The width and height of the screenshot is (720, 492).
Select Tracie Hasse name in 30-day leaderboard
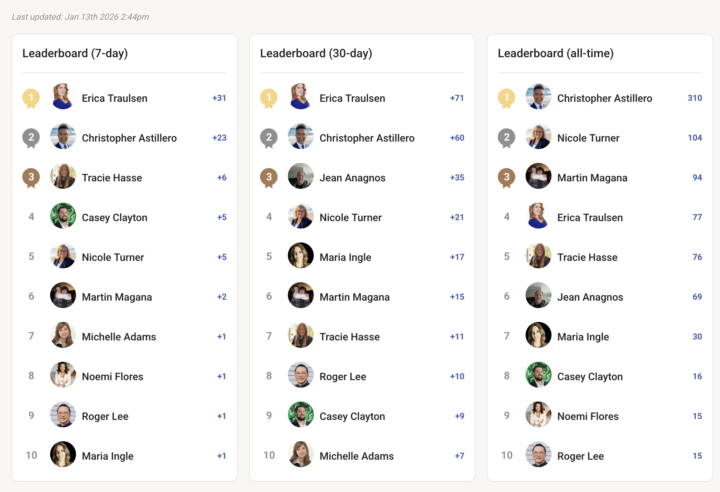click(349, 337)
